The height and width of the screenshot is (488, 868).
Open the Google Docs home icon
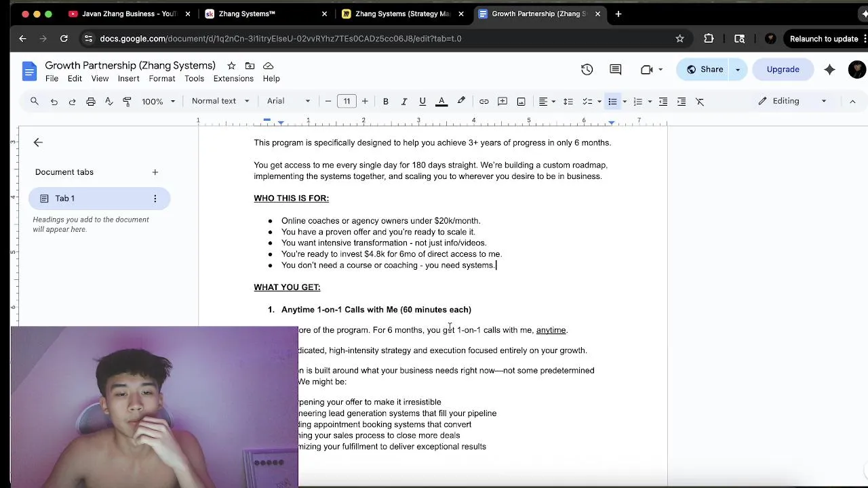click(x=29, y=70)
